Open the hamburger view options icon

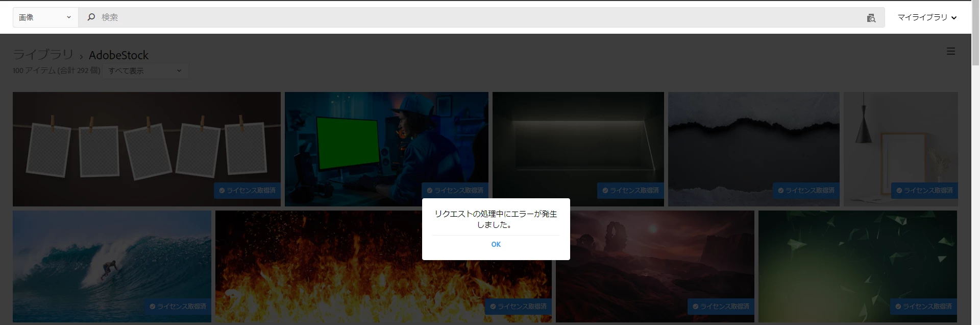tap(950, 51)
